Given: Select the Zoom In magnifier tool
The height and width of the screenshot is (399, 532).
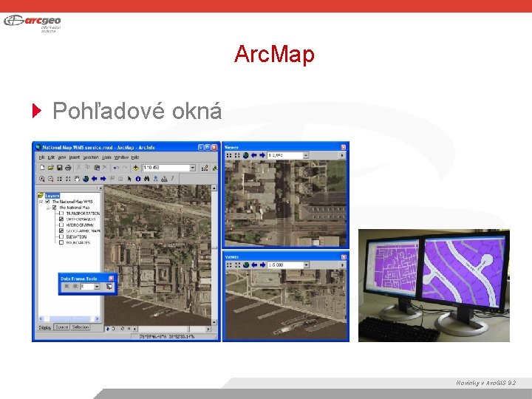Looking at the screenshot, I should (41, 179).
